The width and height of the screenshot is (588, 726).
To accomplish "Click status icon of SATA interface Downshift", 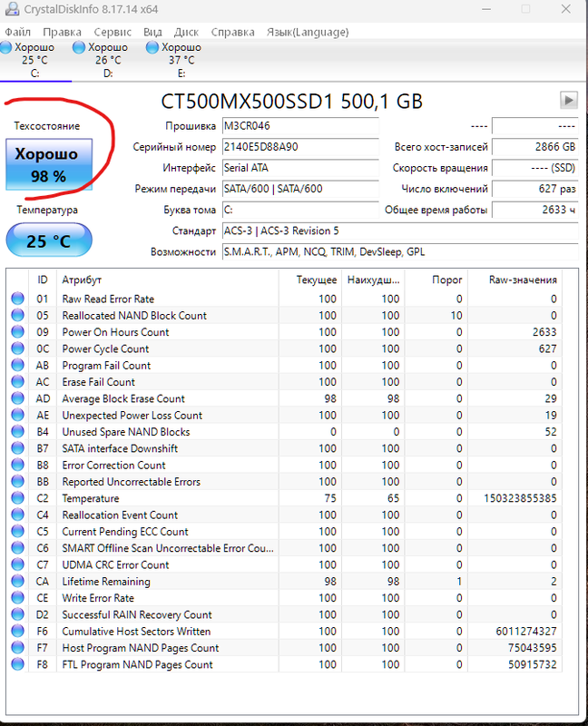I will click(x=17, y=447).
